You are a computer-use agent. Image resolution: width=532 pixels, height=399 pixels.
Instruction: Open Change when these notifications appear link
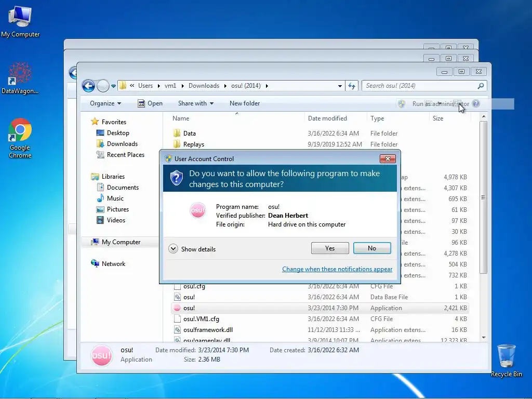point(337,269)
